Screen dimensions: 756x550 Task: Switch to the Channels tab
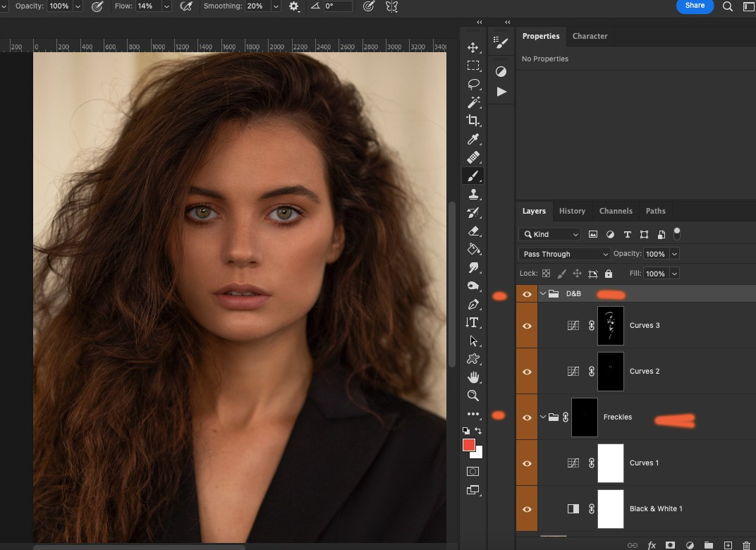pos(616,210)
